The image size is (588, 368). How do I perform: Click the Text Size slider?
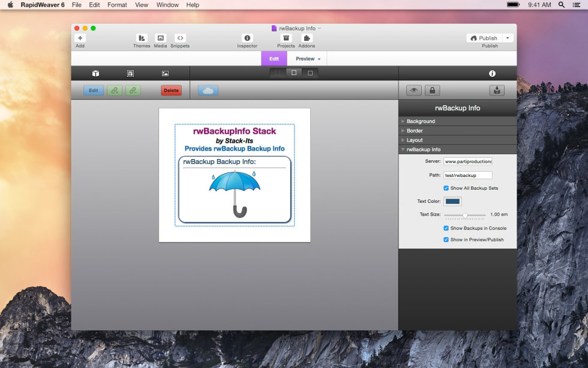point(464,215)
